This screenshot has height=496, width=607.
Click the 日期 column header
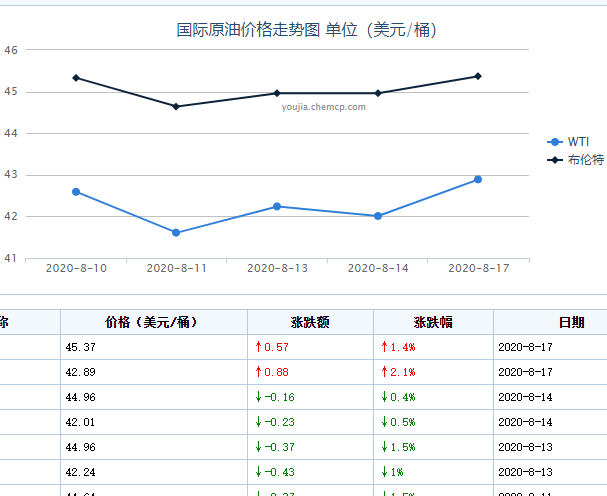point(572,322)
